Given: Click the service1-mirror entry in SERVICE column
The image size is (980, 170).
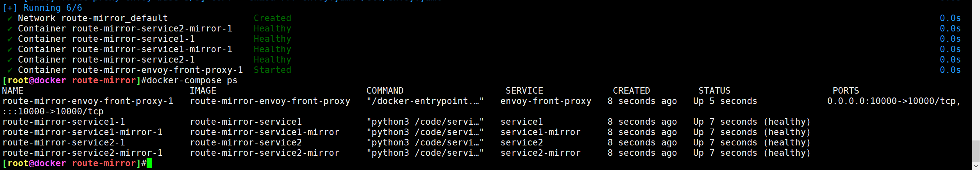Looking at the screenshot, I should pos(541,132).
